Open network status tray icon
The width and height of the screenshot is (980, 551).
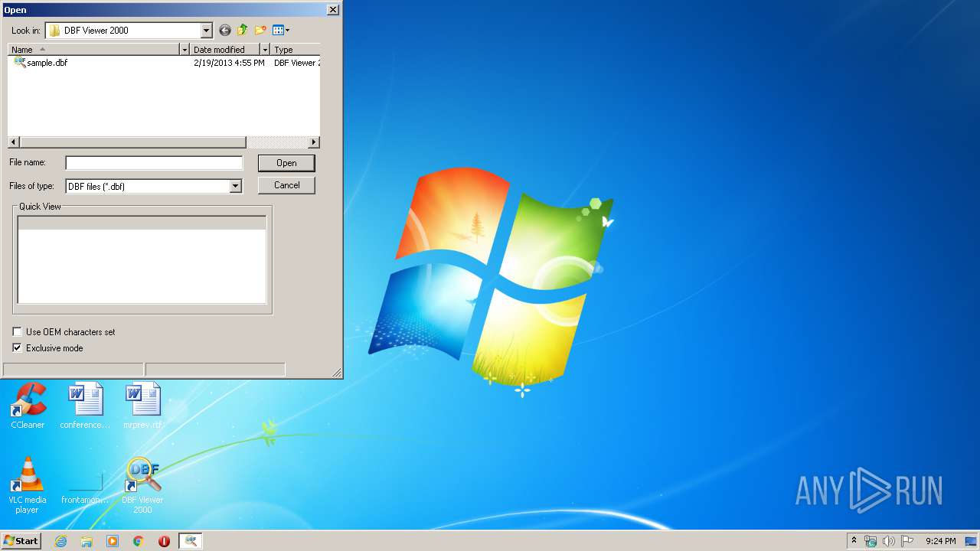[x=871, y=541]
